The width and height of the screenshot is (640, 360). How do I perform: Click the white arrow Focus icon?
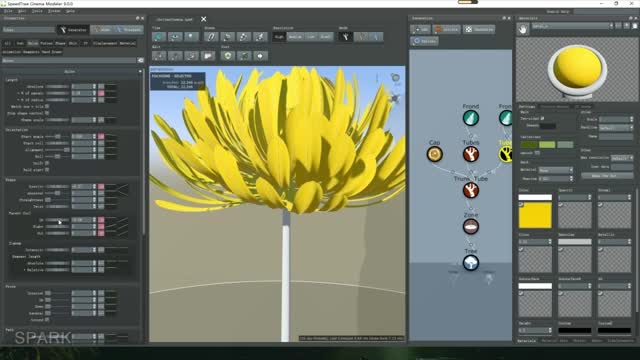coord(260,56)
